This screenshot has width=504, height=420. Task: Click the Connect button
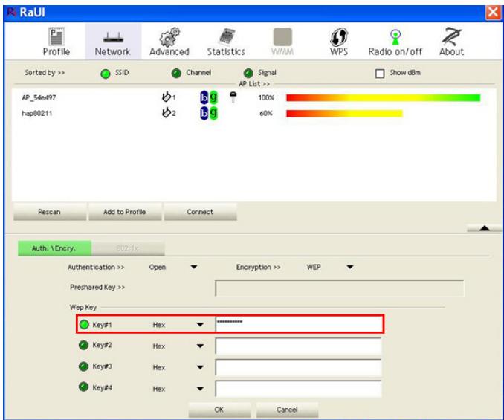(x=200, y=212)
